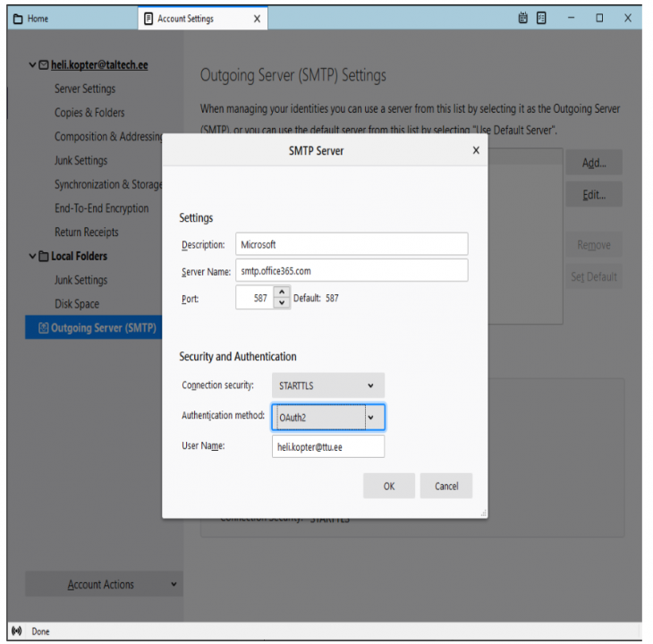Click the Outgoing Server (SMTP) icon
The image size is (653, 644).
pos(43,328)
